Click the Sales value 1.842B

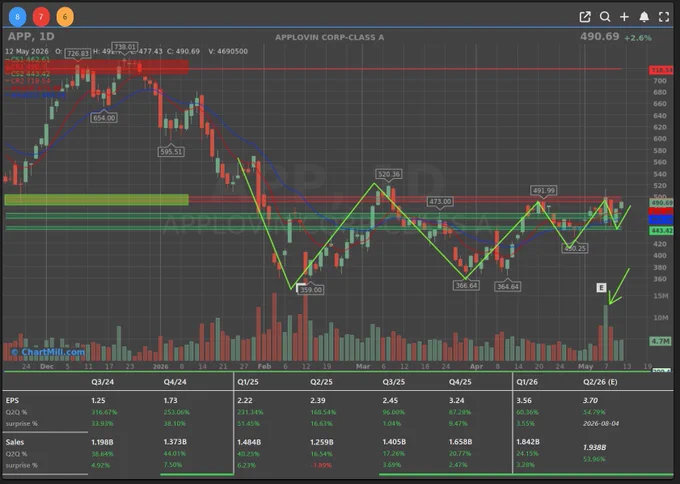pos(528,441)
